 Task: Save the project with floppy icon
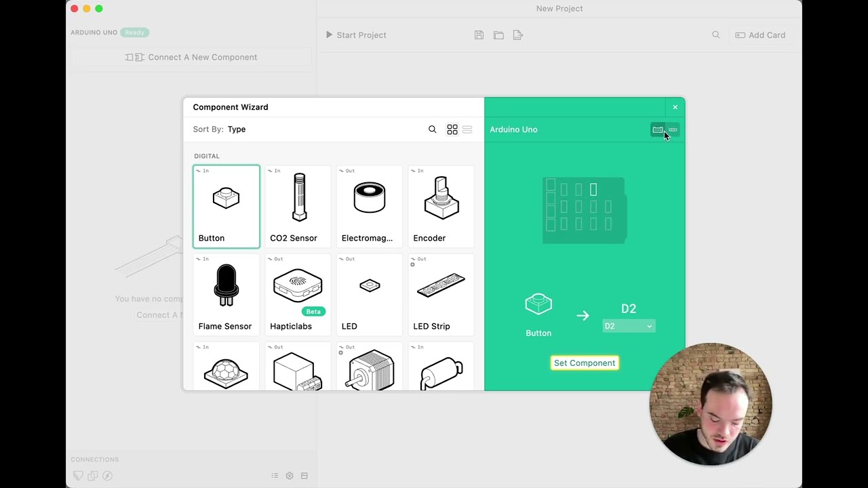coord(479,35)
